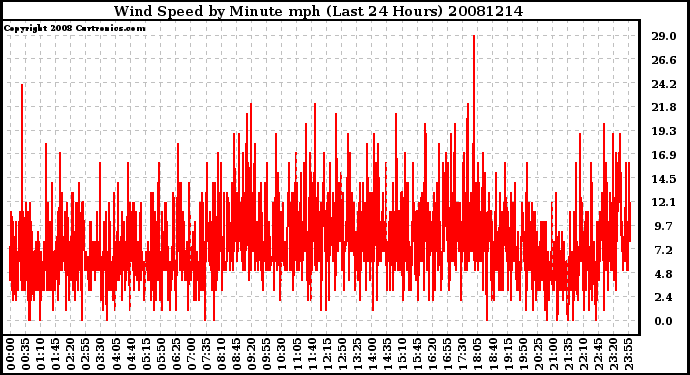Click the 05:50 time label
690x375 pixels.
pyautogui.click(x=161, y=354)
